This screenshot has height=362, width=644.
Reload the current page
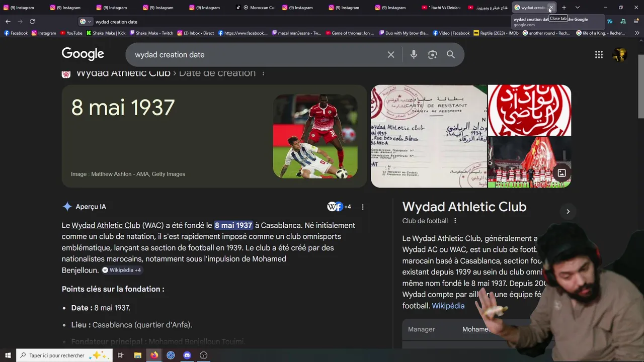pos(32,22)
